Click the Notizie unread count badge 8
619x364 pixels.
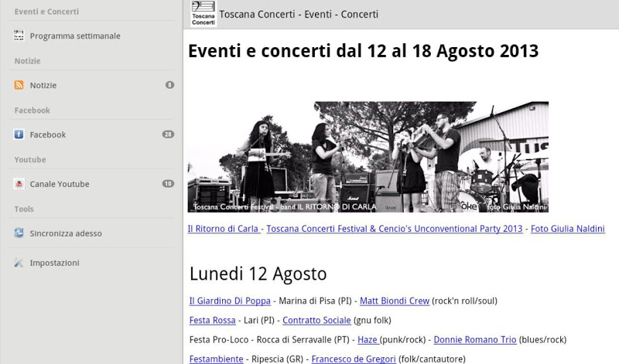[x=169, y=85]
